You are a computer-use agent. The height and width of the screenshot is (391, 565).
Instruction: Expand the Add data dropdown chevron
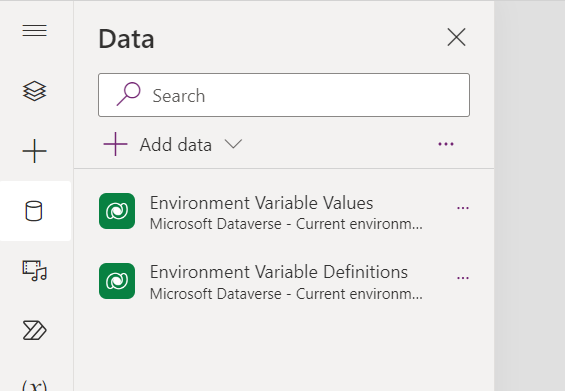tap(233, 144)
